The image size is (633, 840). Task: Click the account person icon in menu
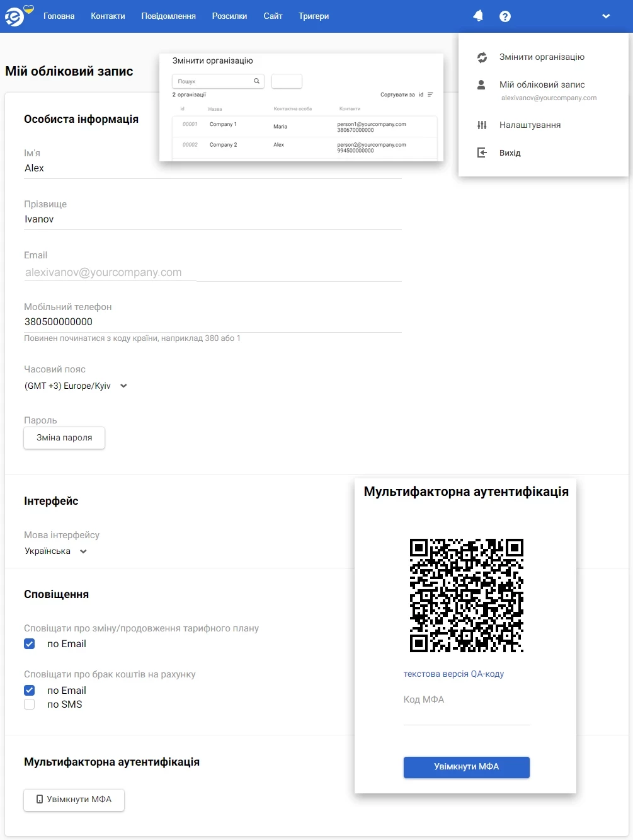(x=481, y=84)
